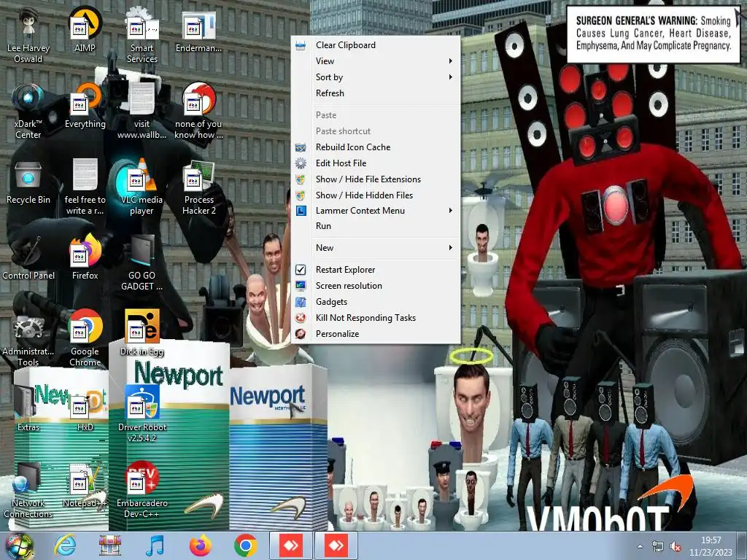Switch to second red AnyDesk taskbar window

coord(336,545)
